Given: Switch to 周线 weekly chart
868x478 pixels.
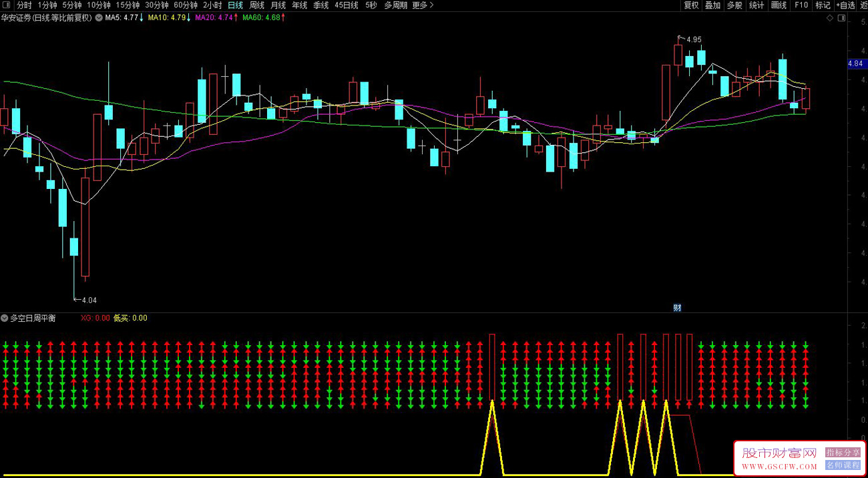Looking at the screenshot, I should [256, 5].
